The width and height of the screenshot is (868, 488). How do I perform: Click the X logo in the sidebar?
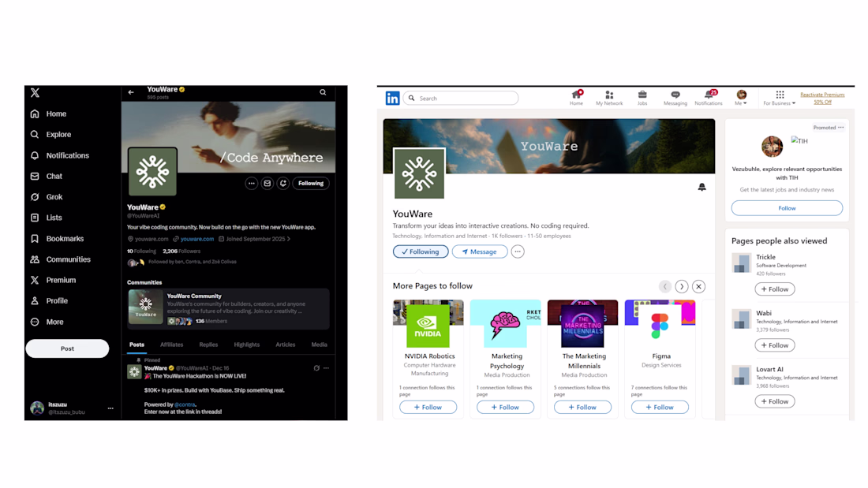[x=35, y=93]
